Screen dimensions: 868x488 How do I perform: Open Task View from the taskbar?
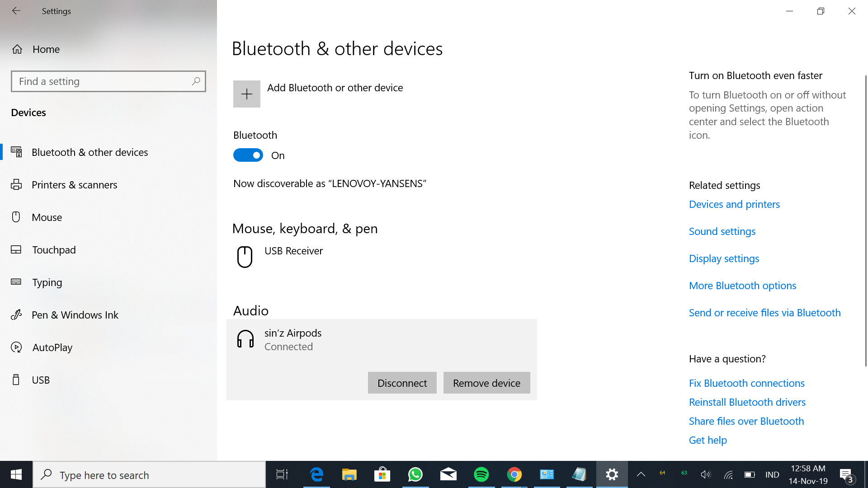point(282,474)
